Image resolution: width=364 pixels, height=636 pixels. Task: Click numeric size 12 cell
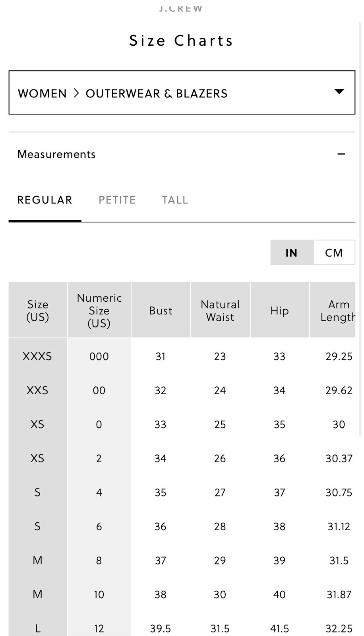(x=99, y=628)
